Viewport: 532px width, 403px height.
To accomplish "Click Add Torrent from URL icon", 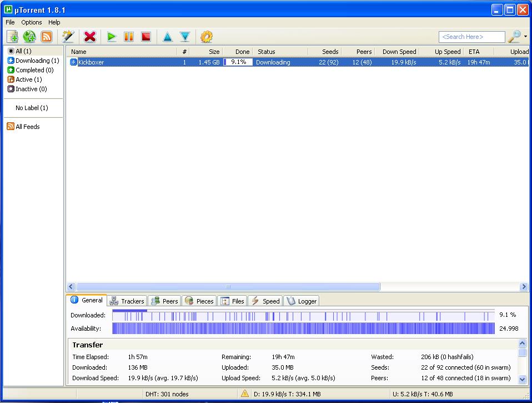I will pyautogui.click(x=29, y=37).
